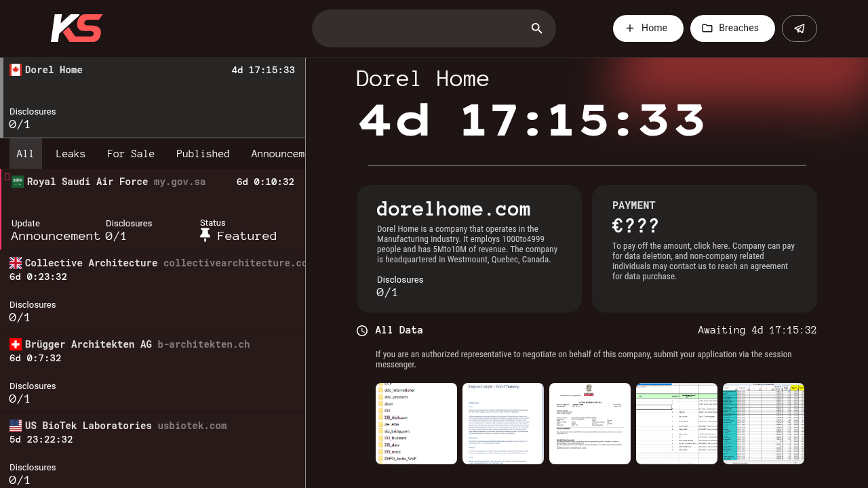The width and height of the screenshot is (868, 488).
Task: Open the folder listing thumbnail
Action: pyautogui.click(x=416, y=424)
